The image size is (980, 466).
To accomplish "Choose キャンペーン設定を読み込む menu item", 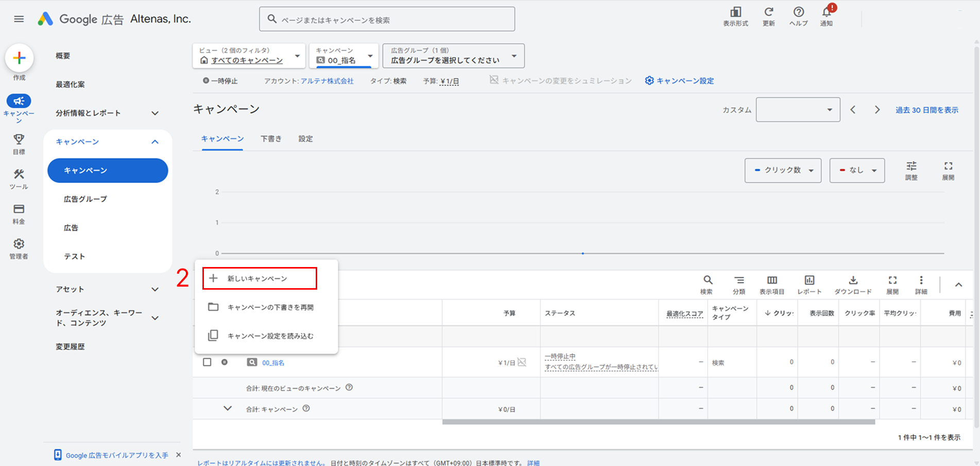I will pyautogui.click(x=266, y=336).
